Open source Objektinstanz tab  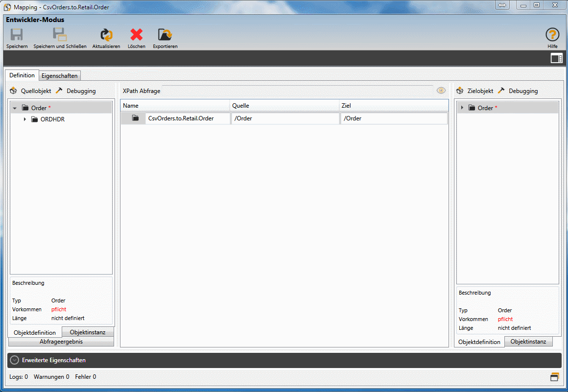tap(88, 332)
